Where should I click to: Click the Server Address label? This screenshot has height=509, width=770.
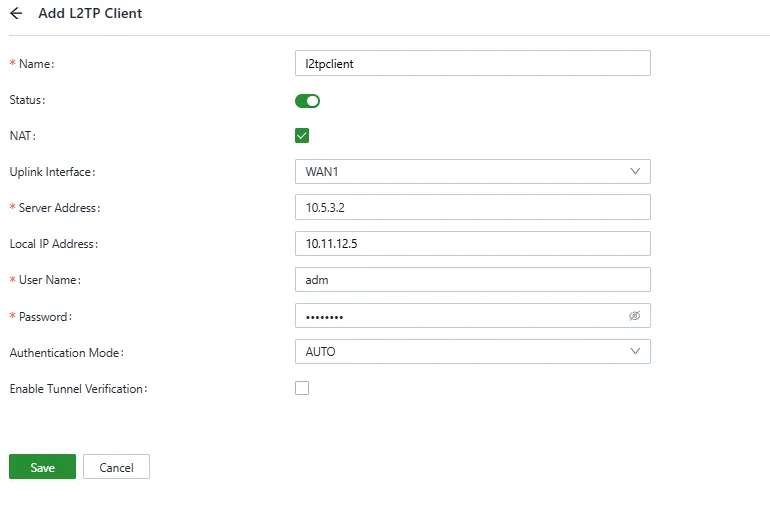[59, 208]
